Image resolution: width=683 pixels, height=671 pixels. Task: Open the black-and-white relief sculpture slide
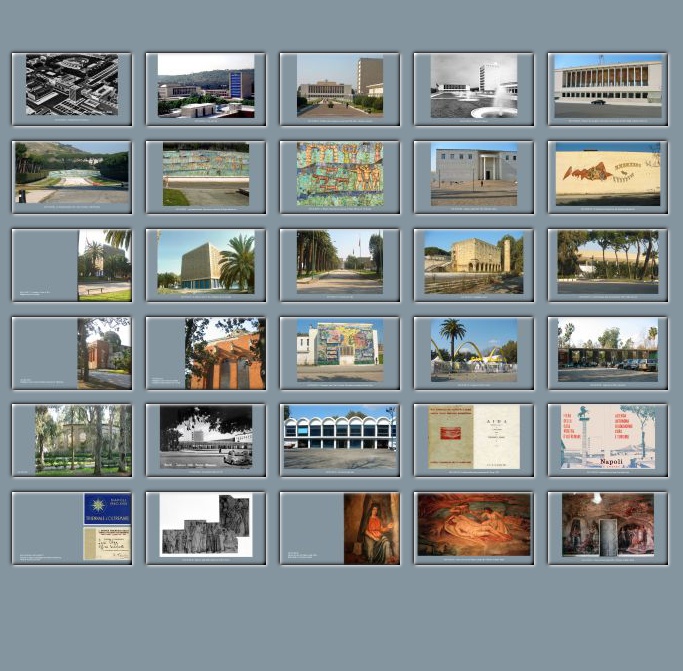pos(206,528)
